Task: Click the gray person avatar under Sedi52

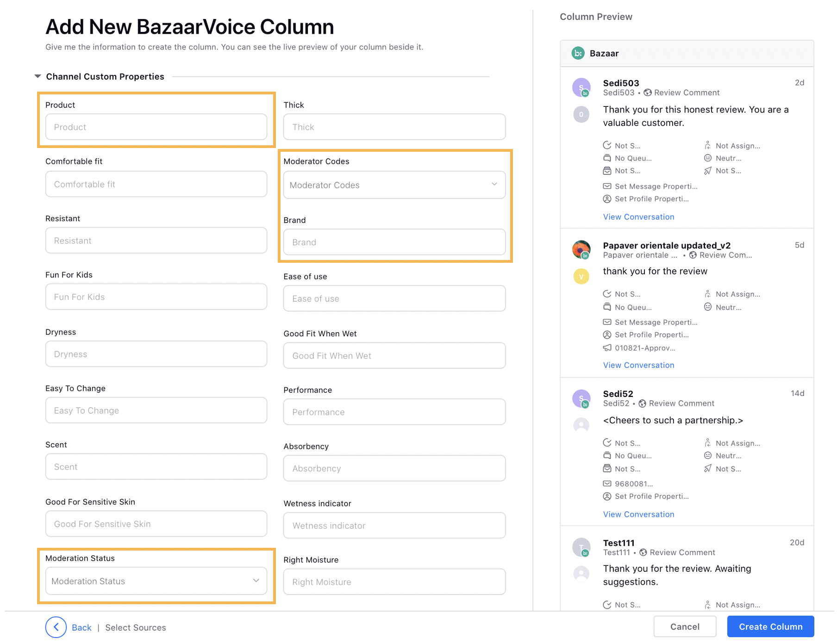Action: pos(581,425)
